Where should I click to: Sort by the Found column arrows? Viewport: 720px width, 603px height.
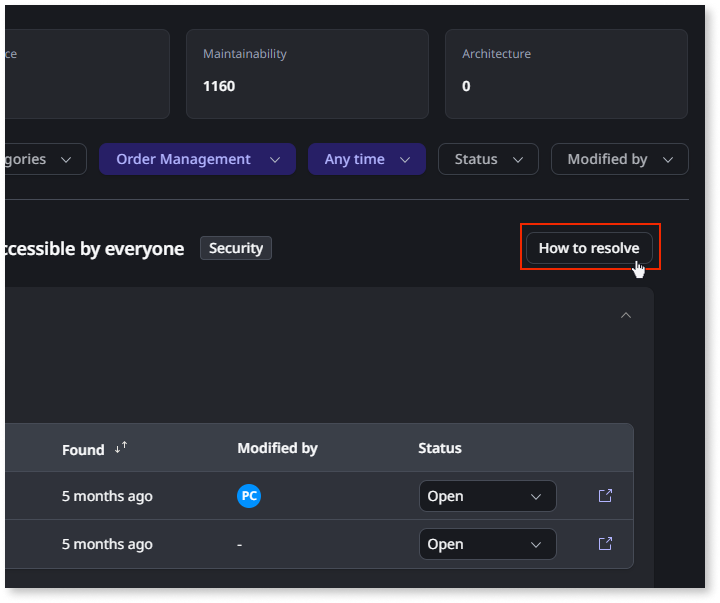tap(121, 449)
